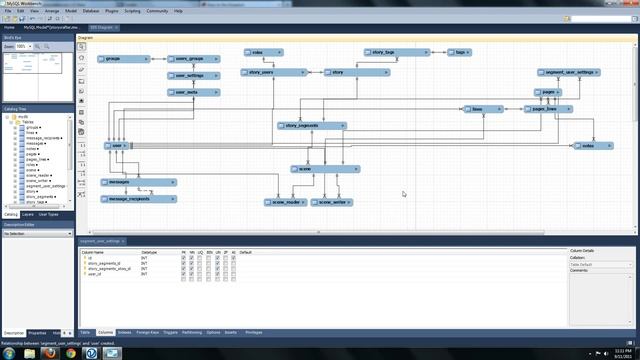Screen dimensions: 640x360
Task: Open Windows Explorer from taskbar
Action: coord(29,353)
